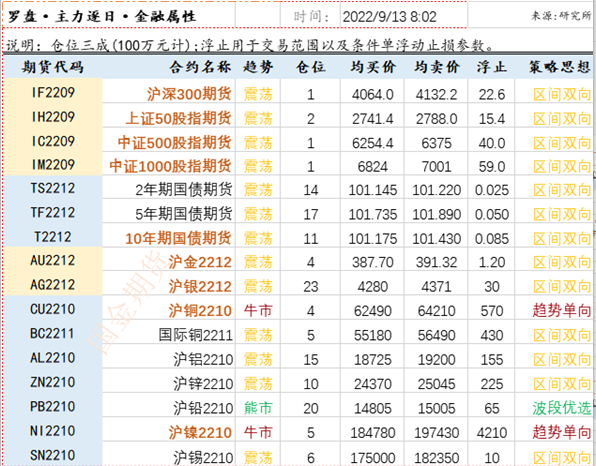Click contract name 中证500股指期货
The image size is (596, 466).
coord(174,143)
